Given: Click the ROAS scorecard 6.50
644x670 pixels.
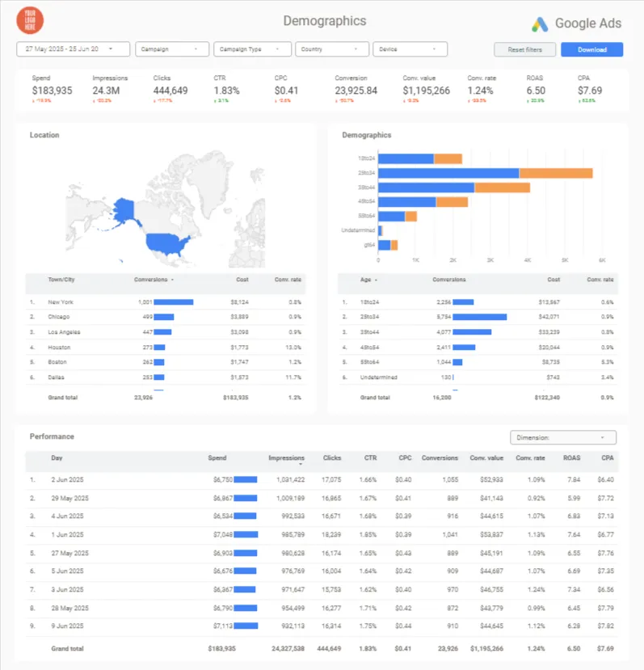Looking at the screenshot, I should click(536, 91).
